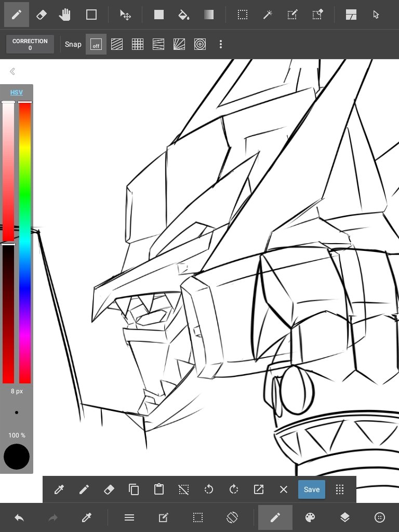Enable parallel lines snap guide

tap(117, 44)
